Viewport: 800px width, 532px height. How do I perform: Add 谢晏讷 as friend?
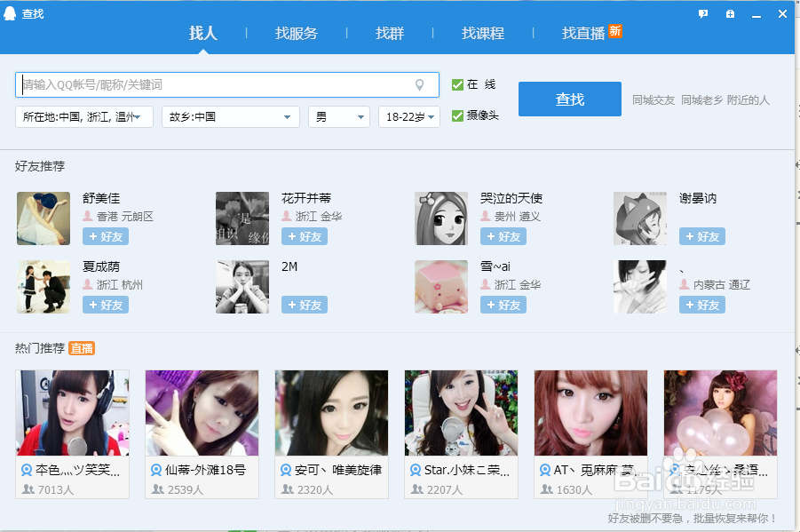click(702, 236)
